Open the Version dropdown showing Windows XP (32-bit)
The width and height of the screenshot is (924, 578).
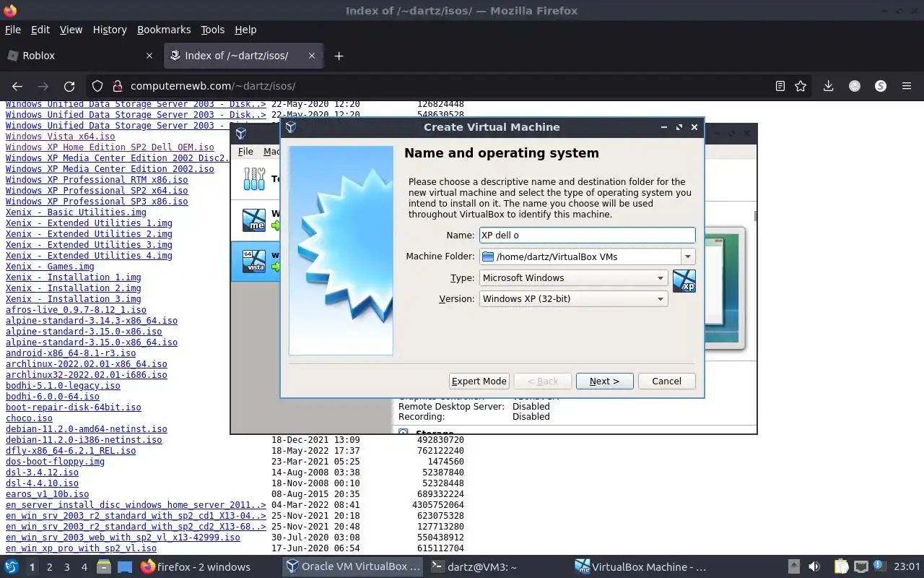point(573,299)
